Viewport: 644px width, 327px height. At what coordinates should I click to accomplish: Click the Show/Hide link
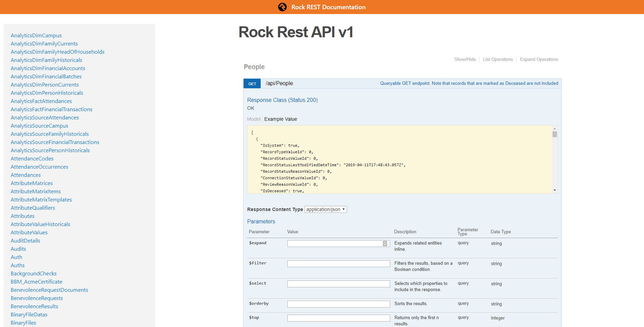(x=465, y=59)
